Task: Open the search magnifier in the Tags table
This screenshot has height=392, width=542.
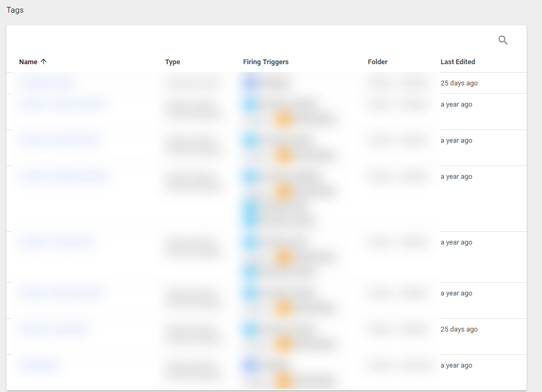Action: click(503, 40)
